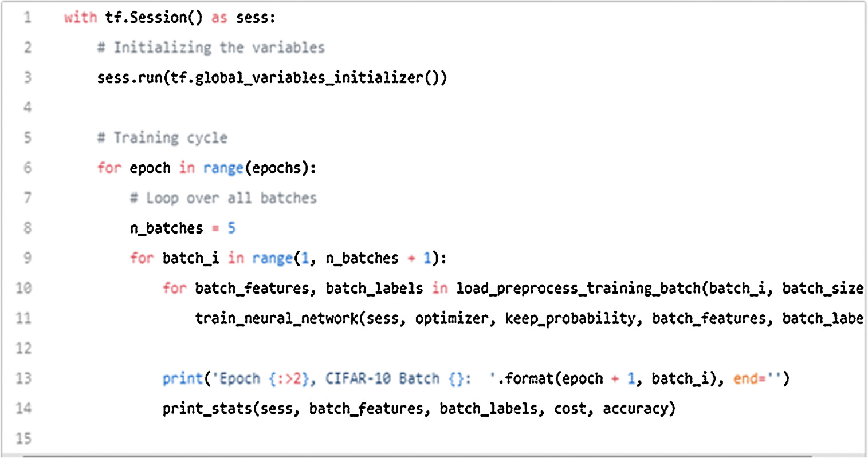Select line number 8 in the gutter
Screen dimensions: 868x458
tap(27, 228)
